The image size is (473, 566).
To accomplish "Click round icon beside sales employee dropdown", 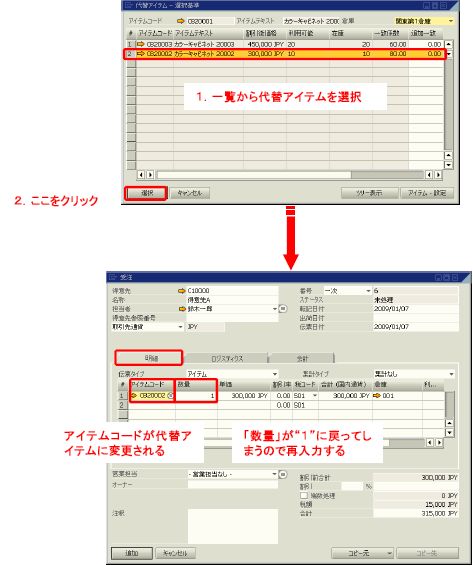I will coord(283,474).
